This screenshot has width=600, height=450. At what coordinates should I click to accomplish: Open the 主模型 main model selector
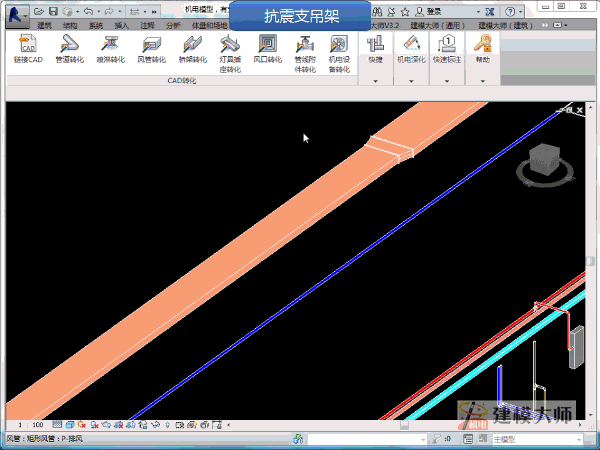(x=521, y=438)
